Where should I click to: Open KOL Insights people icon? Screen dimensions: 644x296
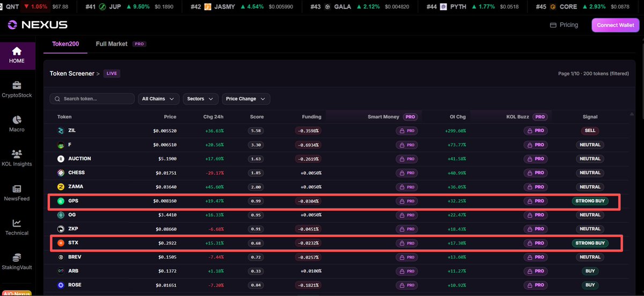coord(17,154)
